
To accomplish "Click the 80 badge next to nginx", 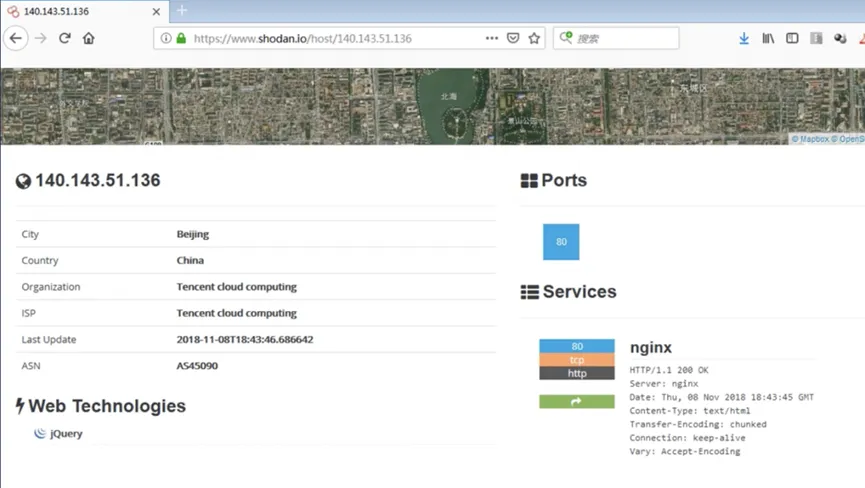I will [x=577, y=346].
